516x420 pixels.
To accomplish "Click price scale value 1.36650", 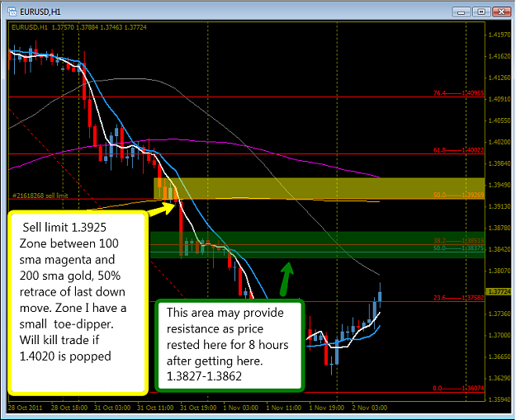I will point(499,356).
